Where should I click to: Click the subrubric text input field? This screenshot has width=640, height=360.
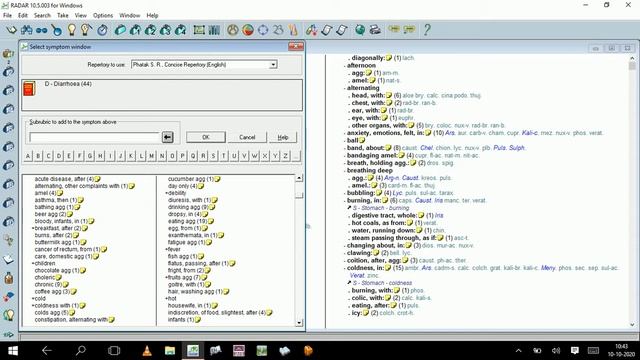(94, 137)
